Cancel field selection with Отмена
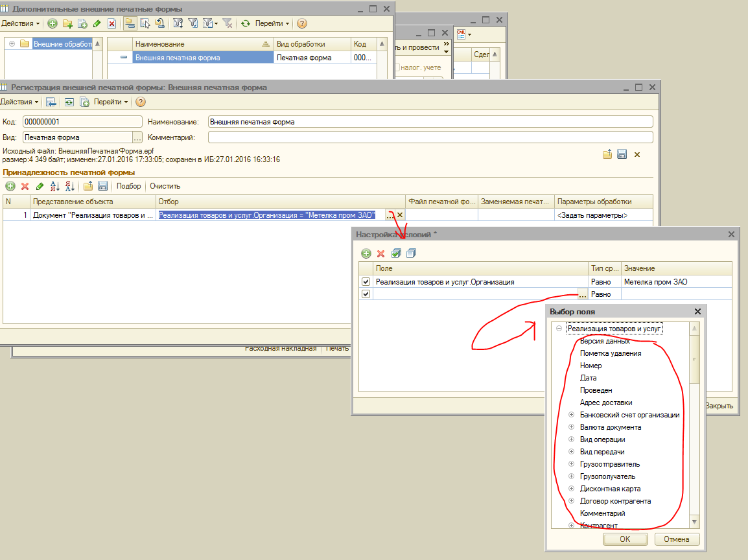Image resolution: width=748 pixels, height=560 pixels. pos(677,539)
